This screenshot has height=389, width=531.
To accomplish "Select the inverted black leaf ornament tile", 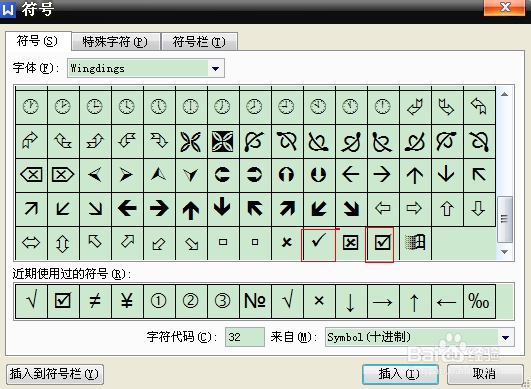I will tap(223, 141).
